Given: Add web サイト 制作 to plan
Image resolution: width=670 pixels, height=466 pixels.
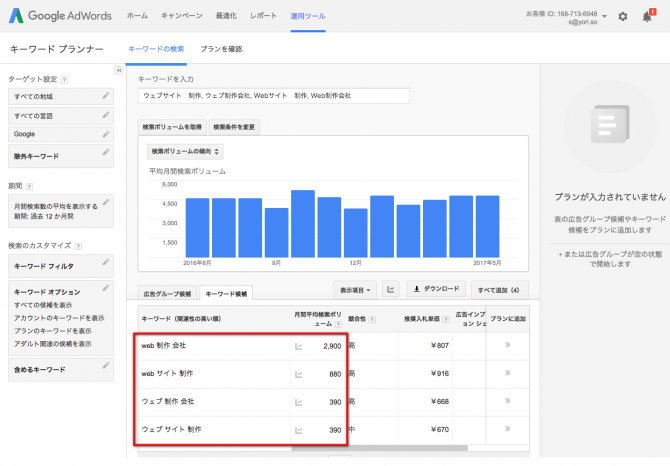Looking at the screenshot, I should 508,373.
